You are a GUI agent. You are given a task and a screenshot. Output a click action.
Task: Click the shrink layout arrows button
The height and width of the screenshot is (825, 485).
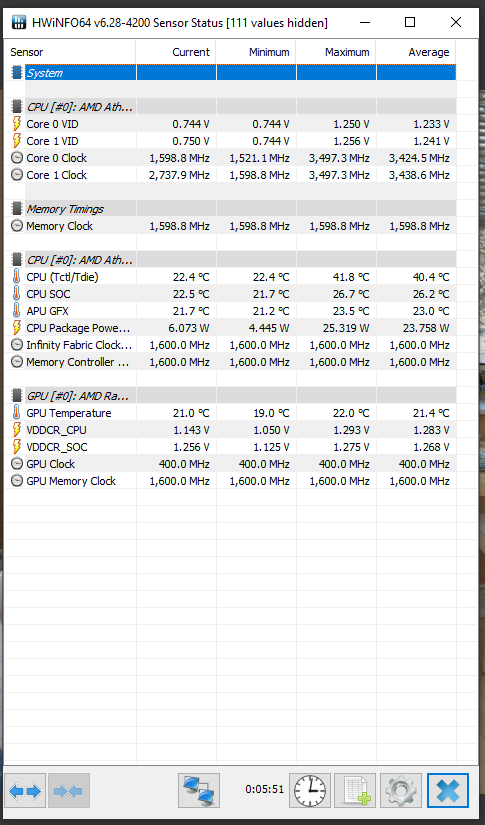(69, 790)
